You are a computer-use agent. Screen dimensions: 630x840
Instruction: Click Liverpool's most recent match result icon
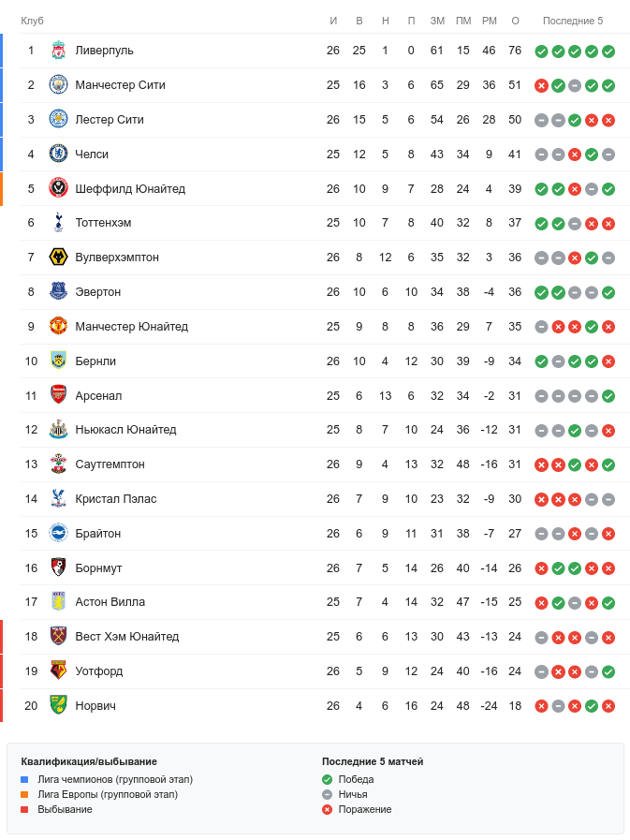[x=608, y=51]
